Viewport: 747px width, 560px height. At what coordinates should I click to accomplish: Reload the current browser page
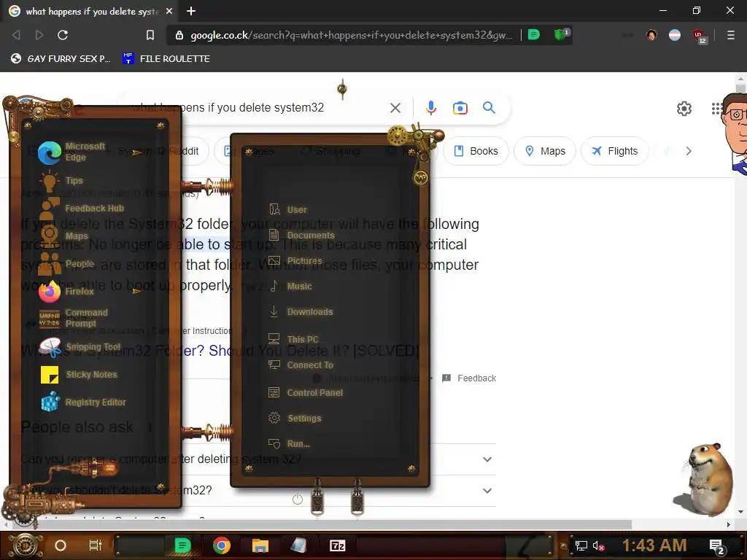pyautogui.click(x=63, y=35)
